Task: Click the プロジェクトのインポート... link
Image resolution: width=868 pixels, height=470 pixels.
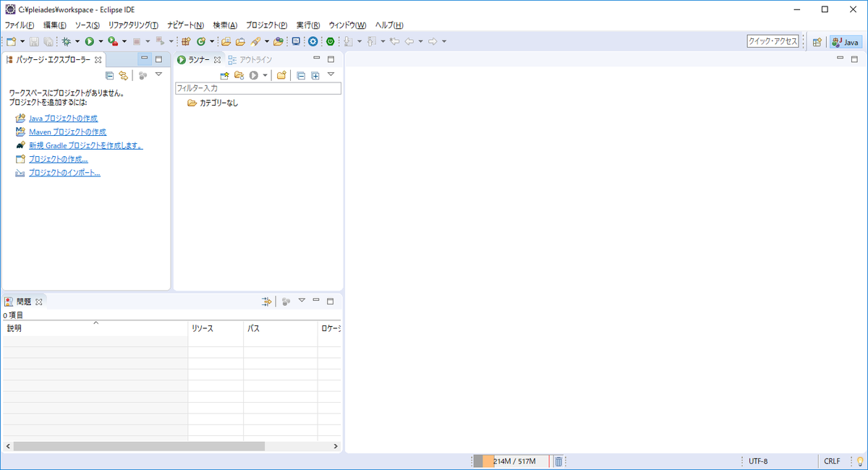Action: tap(64, 173)
